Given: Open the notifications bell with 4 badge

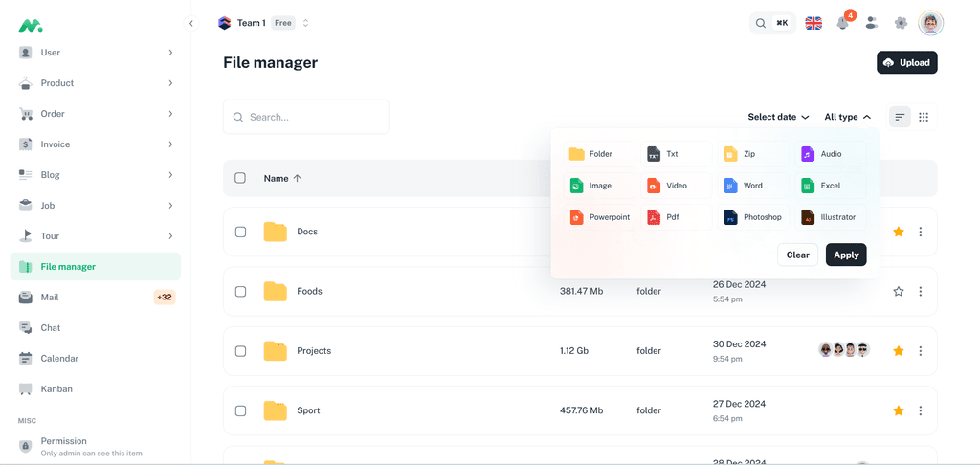Looking at the screenshot, I should coord(842,23).
